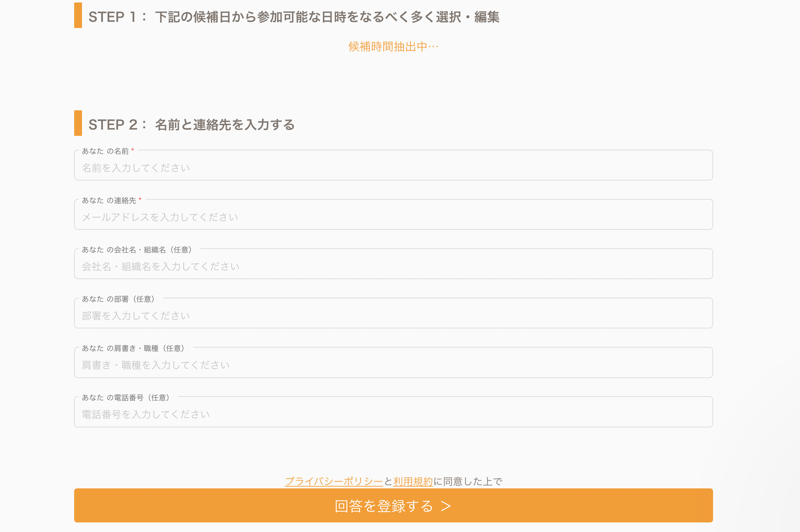Click the orange marker beside STEP 2

pos(78,123)
